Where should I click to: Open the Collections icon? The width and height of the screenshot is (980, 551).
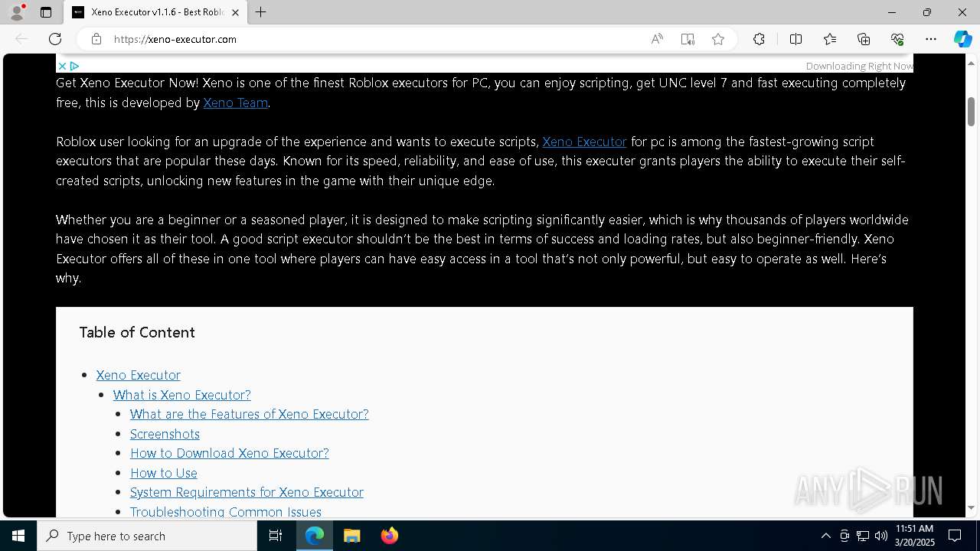(x=864, y=39)
